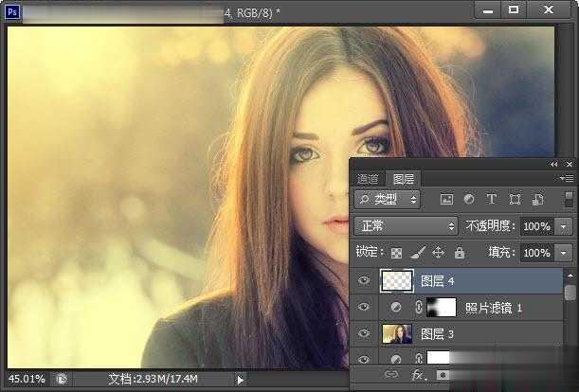Screen dimensions: 579x392
Task: Toggle the layer filtering on/off switch
Action: pos(569,200)
